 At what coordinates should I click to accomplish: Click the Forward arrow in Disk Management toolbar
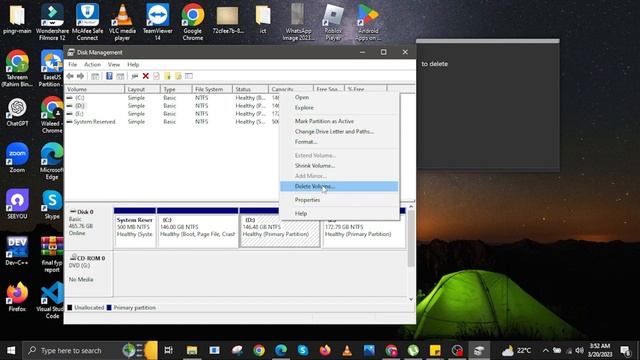80,76
